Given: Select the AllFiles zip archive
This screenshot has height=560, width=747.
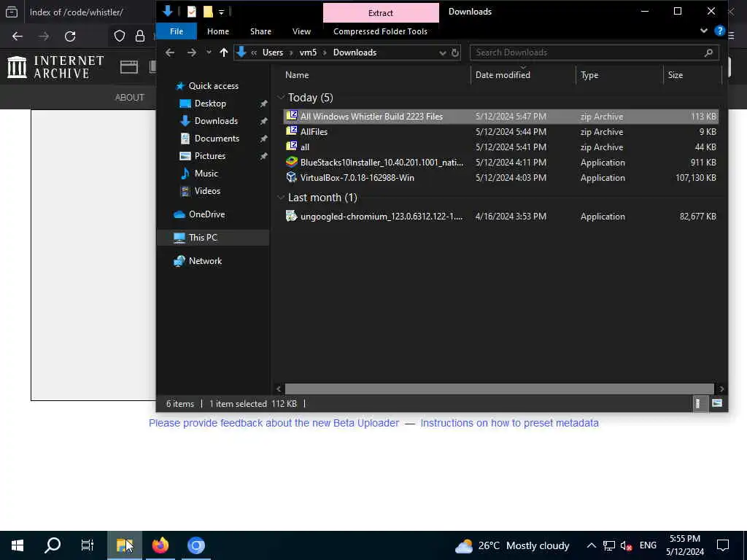Looking at the screenshot, I should [500, 132].
